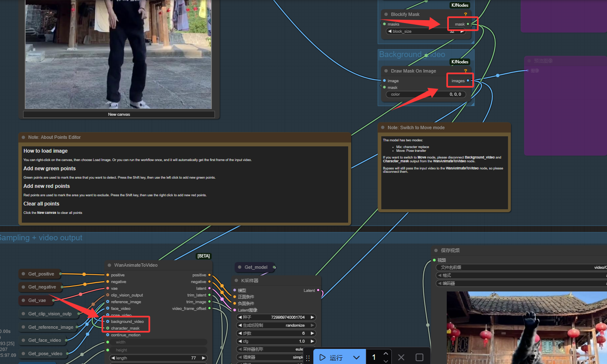Click the K采样器 Latent output socket
This screenshot has height=364, width=607.
point(318,290)
